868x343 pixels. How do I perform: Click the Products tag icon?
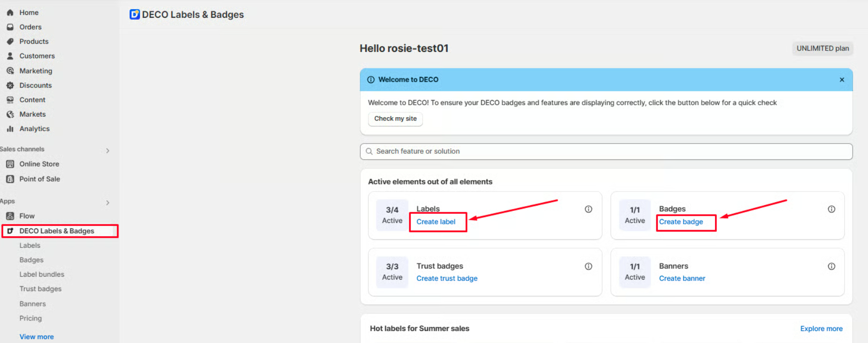(x=10, y=41)
